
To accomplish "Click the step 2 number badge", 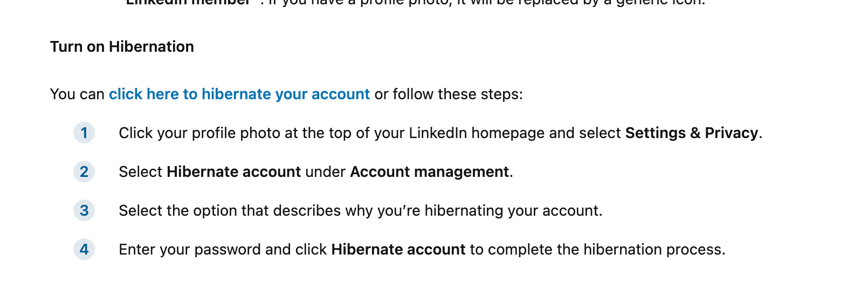I will (84, 172).
